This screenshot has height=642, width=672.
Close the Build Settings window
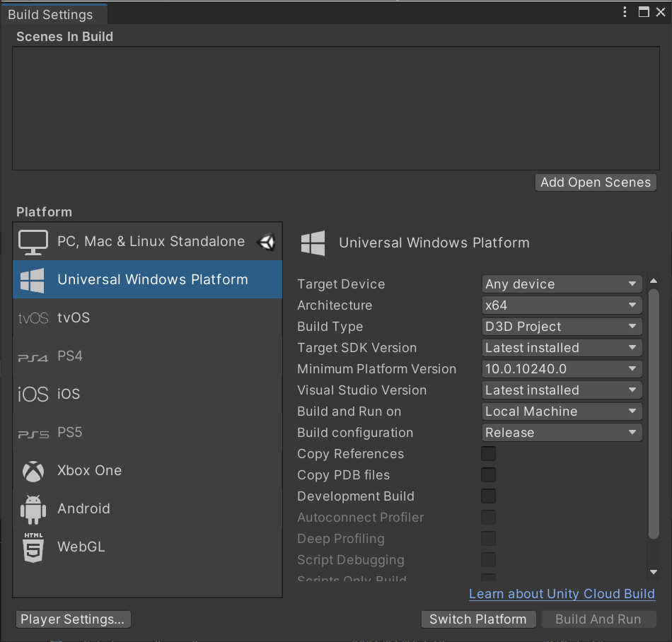(x=661, y=12)
